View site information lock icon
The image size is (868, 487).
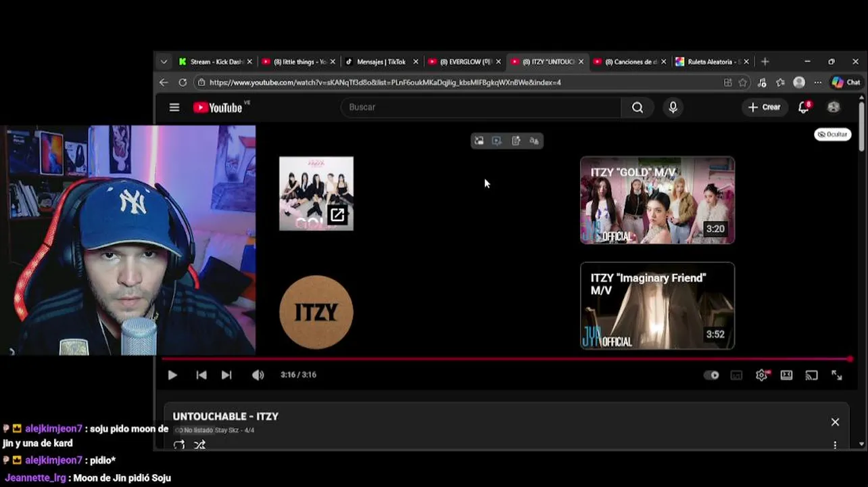point(201,83)
